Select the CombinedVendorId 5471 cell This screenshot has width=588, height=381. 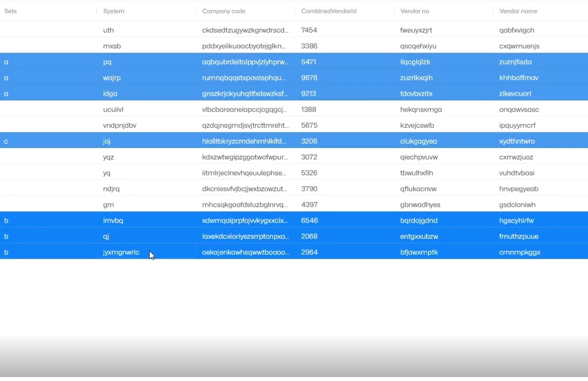(309, 62)
